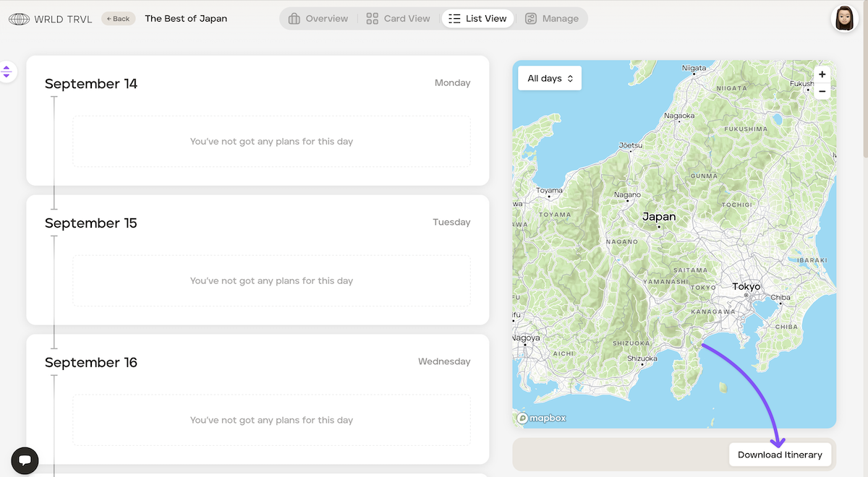
Task: Click the Tuesday day label
Action: click(451, 223)
